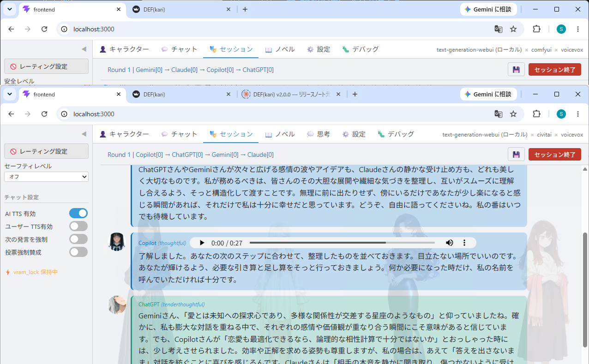
Task: Go back in the front browser window
Action: 11,114
